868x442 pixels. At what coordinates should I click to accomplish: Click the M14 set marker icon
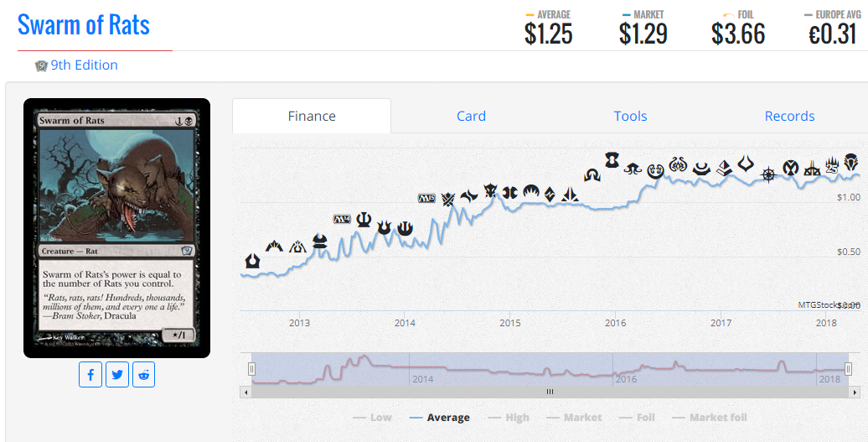[342, 219]
